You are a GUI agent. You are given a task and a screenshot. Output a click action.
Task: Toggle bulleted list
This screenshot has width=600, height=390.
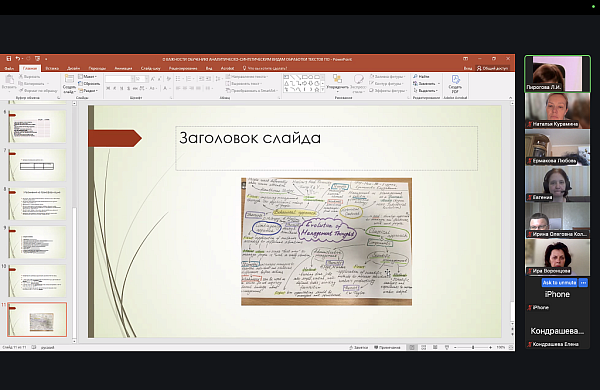(178, 79)
